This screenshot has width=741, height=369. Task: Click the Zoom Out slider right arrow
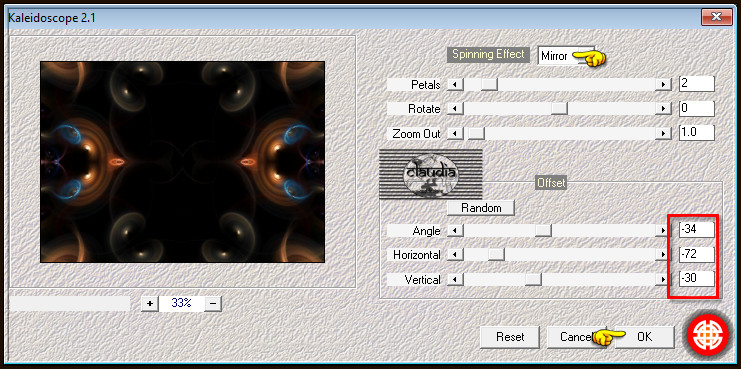(663, 134)
